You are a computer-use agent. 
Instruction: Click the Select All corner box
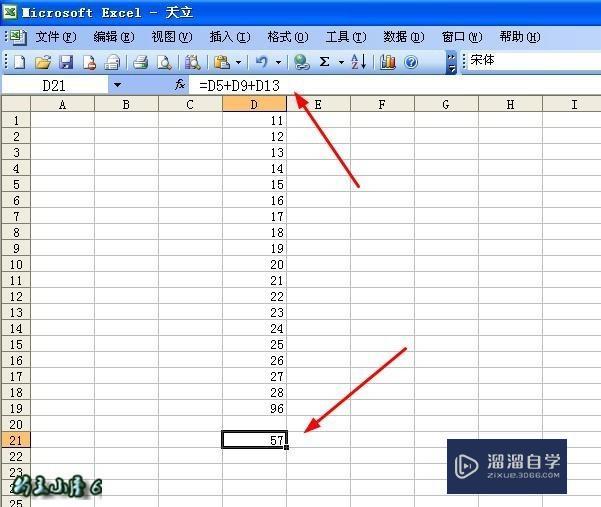coord(16,104)
